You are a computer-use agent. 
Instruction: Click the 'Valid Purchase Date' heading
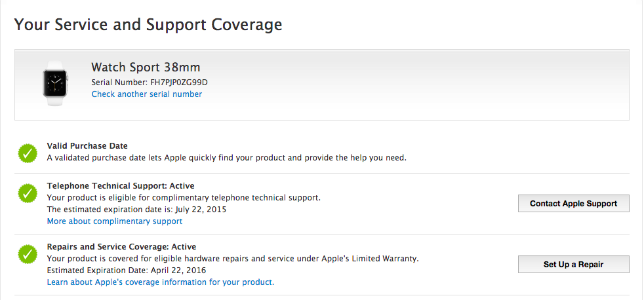(87, 146)
